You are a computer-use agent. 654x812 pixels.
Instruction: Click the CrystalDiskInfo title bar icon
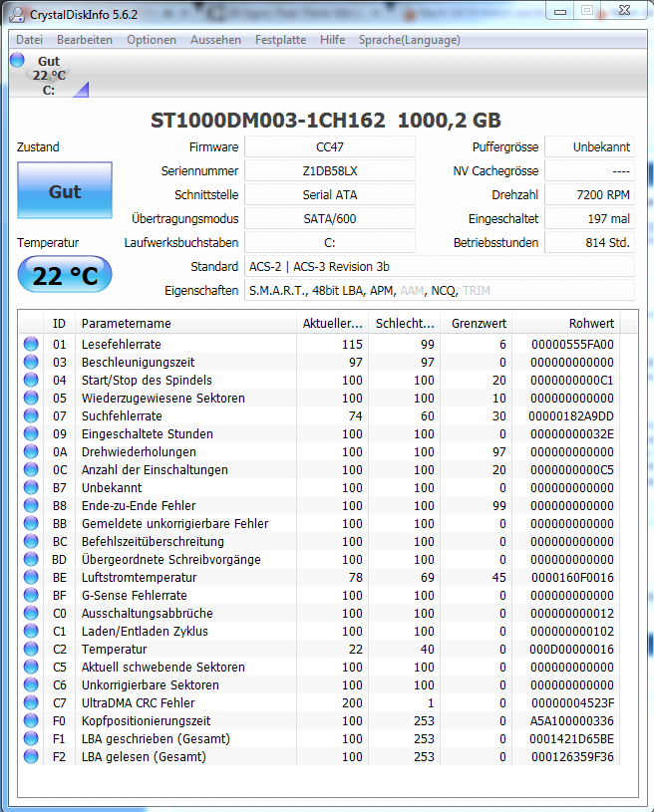pyautogui.click(x=17, y=14)
